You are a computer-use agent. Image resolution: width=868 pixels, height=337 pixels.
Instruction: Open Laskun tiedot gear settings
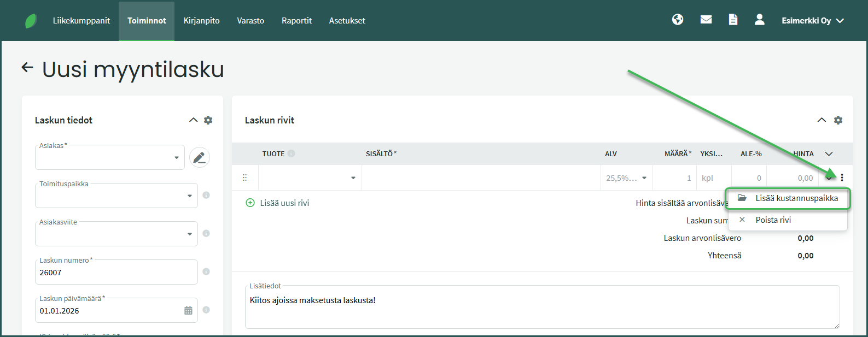[x=208, y=120]
